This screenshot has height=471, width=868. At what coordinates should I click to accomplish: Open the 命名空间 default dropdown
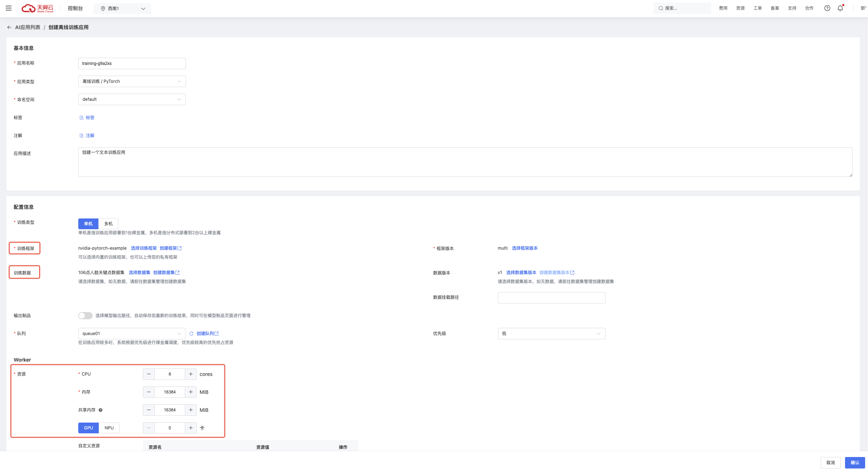pos(132,99)
